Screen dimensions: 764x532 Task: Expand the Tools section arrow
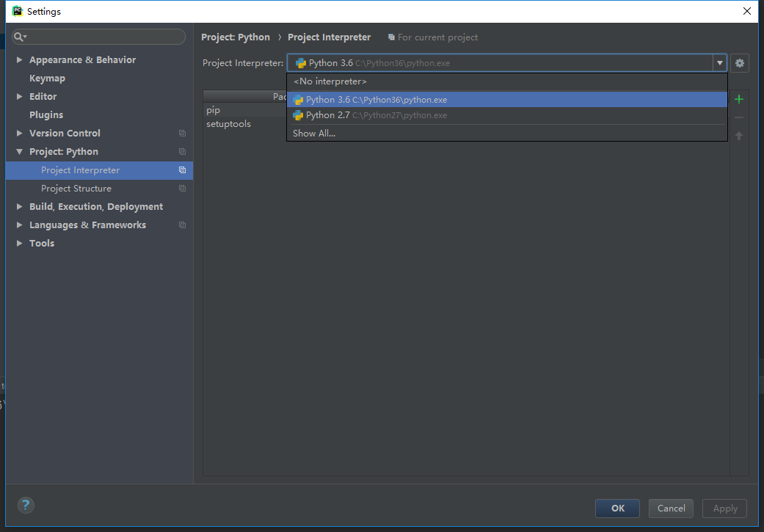pyautogui.click(x=20, y=243)
